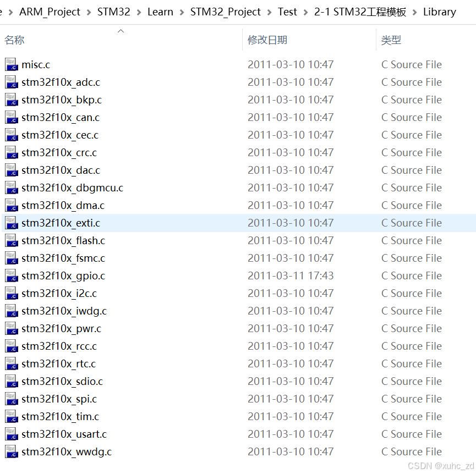Viewport: 476px width, 474px height.
Task: Click the stm32f10x_adc.c file icon
Action: click(12, 82)
